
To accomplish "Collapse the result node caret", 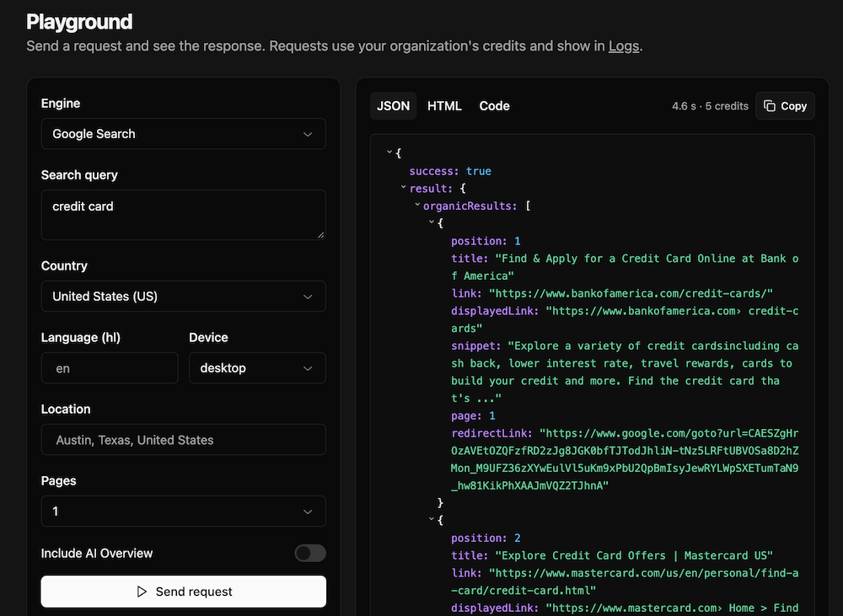I will point(403,187).
